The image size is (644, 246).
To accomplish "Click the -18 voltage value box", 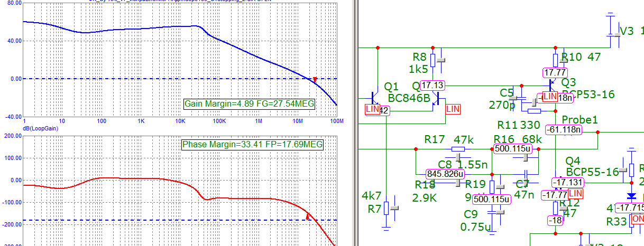I will tap(555, 221).
